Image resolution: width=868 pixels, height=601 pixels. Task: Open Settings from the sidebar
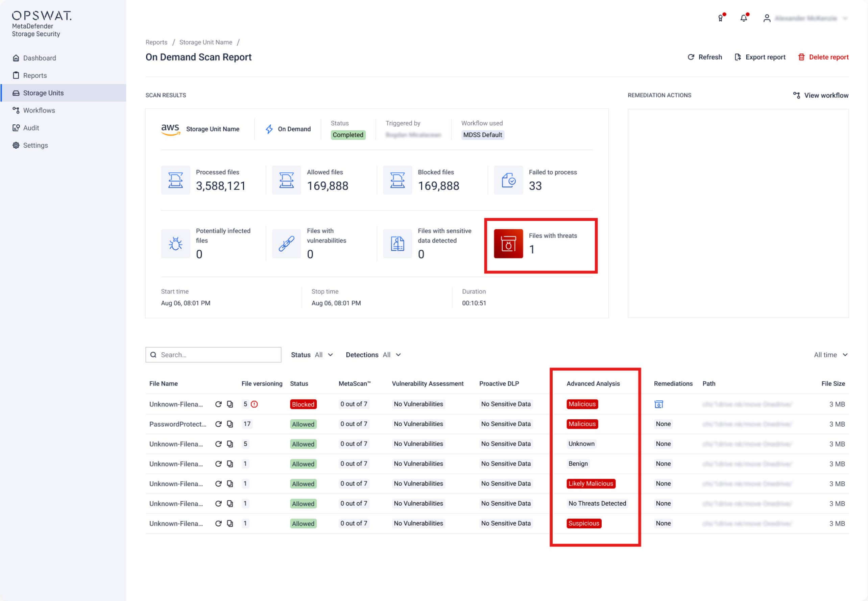tap(35, 145)
